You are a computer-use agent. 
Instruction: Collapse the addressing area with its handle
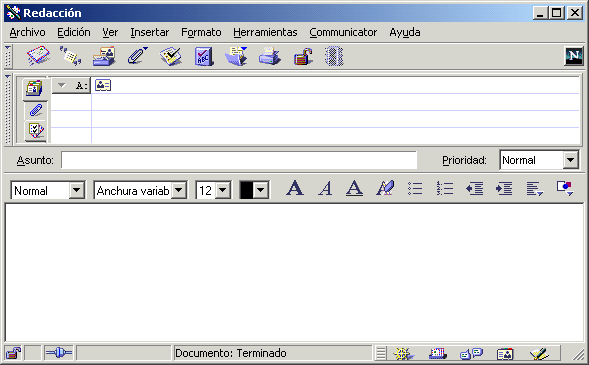[8, 110]
